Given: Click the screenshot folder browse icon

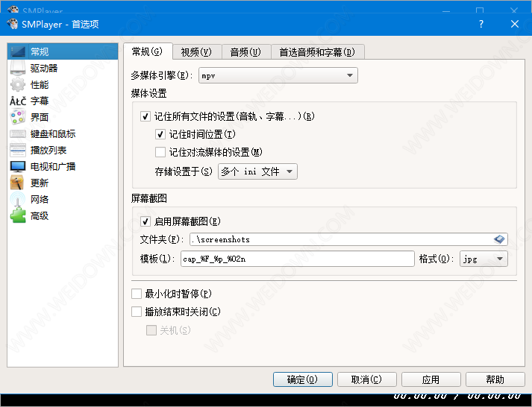Looking at the screenshot, I should tap(499, 239).
